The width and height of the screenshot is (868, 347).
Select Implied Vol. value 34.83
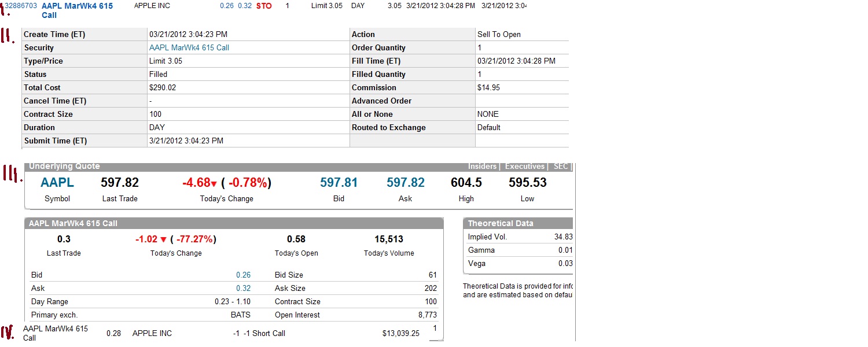[x=563, y=237]
